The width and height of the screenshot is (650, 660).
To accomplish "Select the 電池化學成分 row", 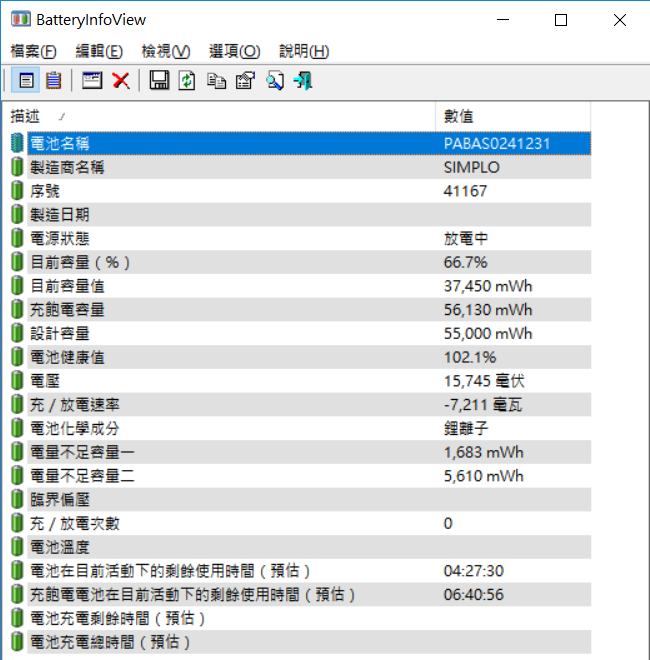I will coord(301,428).
